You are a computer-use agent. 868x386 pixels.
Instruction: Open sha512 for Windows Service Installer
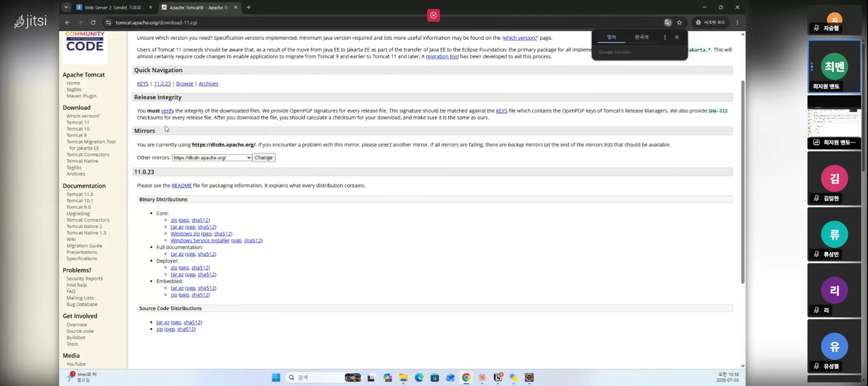252,240
